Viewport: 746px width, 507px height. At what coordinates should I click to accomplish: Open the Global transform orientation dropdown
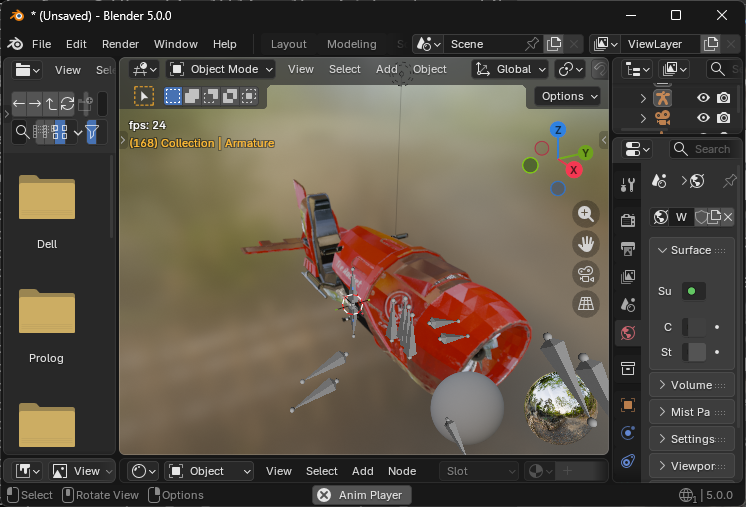[510, 69]
